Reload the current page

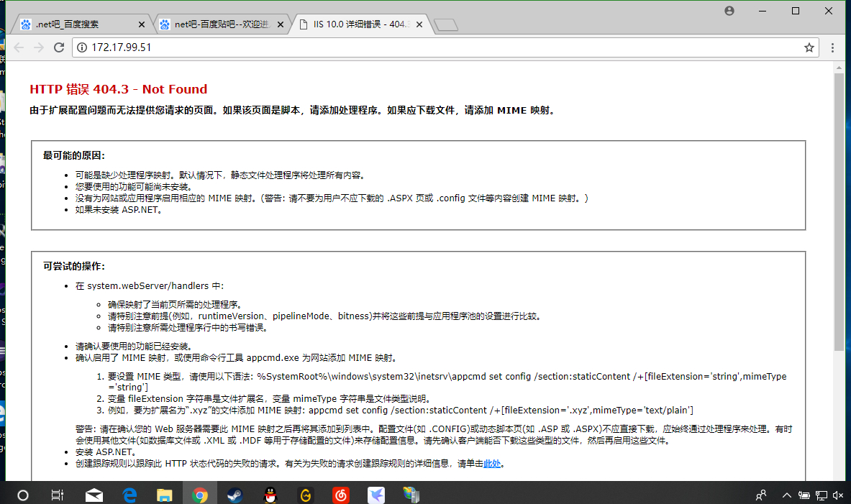59,47
